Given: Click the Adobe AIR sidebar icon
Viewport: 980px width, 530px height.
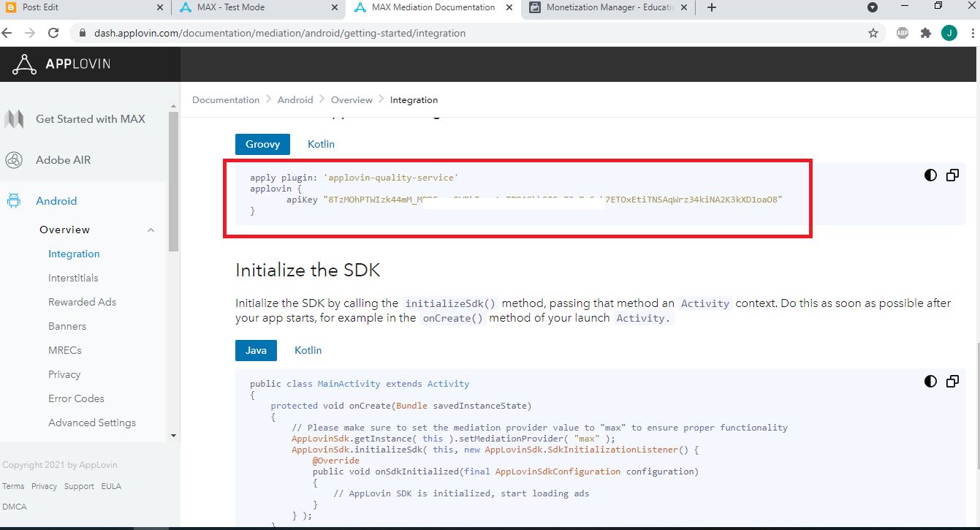Looking at the screenshot, I should pos(14,160).
